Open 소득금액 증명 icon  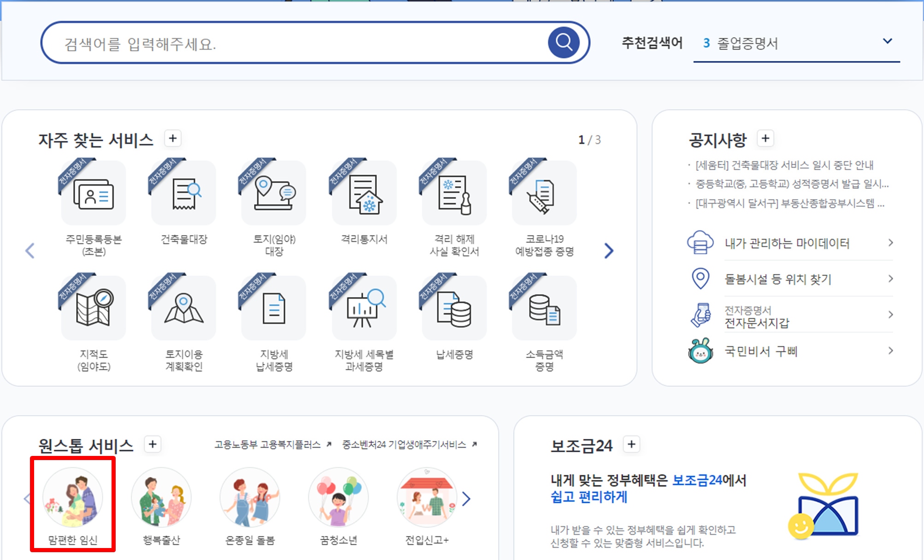pos(544,309)
